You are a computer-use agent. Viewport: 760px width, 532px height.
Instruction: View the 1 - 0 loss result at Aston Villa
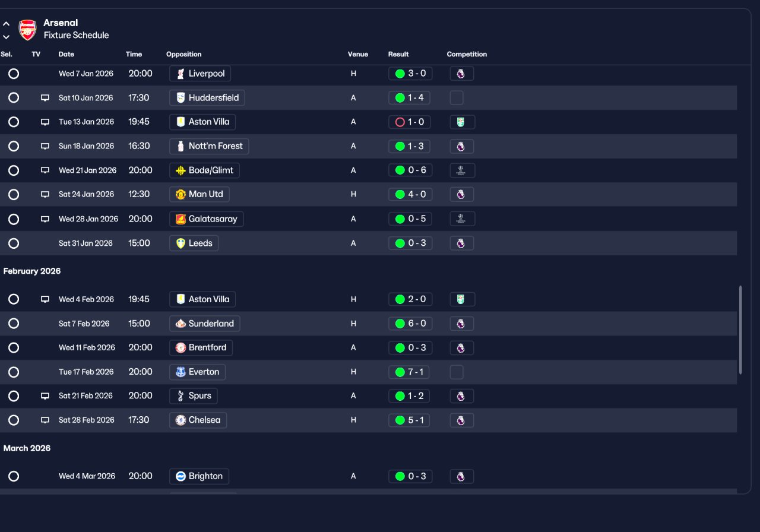[x=409, y=122]
